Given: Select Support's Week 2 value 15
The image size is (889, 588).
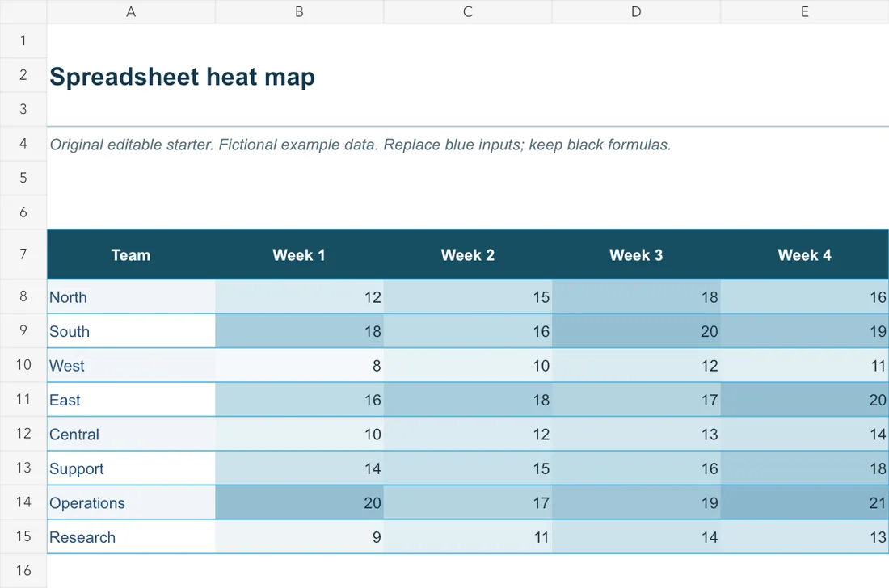Looking at the screenshot, I should [x=468, y=468].
